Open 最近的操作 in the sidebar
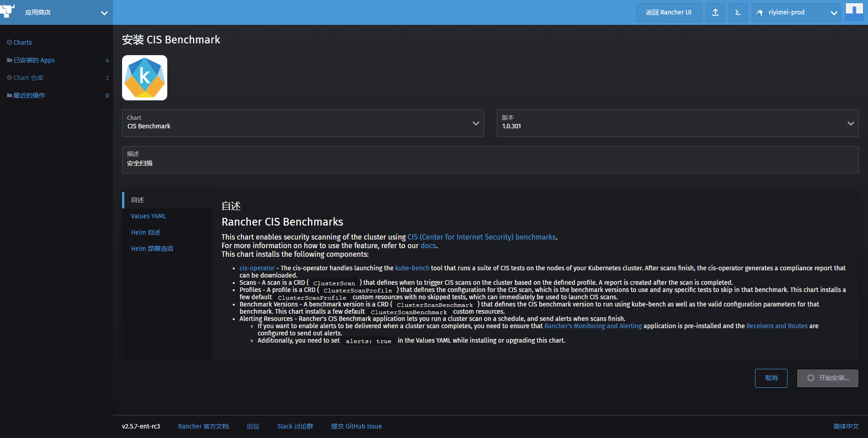This screenshot has width=868, height=438. [x=29, y=95]
